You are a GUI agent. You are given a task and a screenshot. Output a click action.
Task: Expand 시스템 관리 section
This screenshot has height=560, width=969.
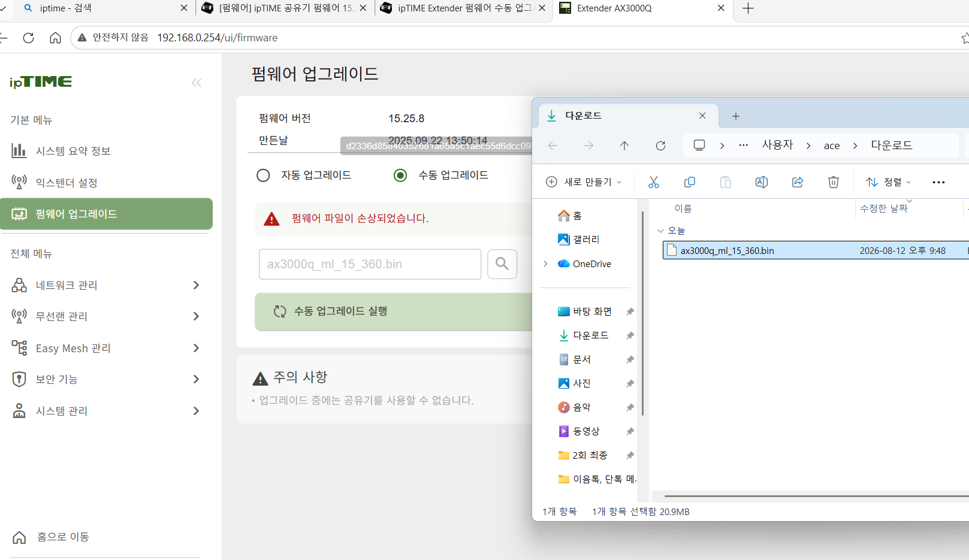click(x=106, y=411)
